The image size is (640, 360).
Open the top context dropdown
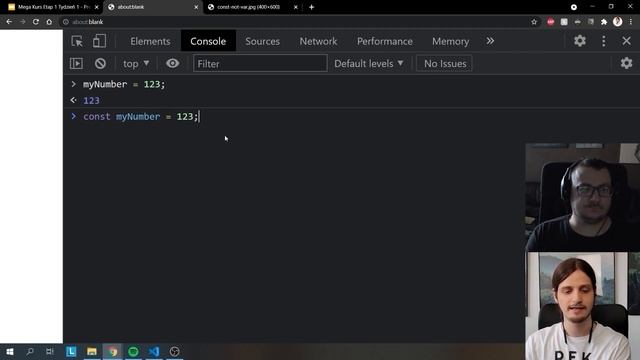(x=136, y=64)
